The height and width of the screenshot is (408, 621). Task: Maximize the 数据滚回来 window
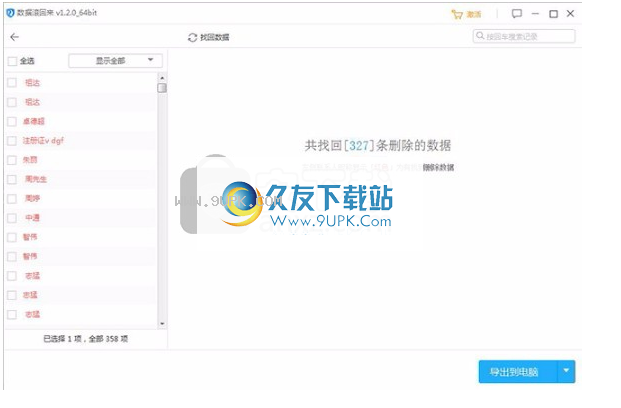(553, 14)
